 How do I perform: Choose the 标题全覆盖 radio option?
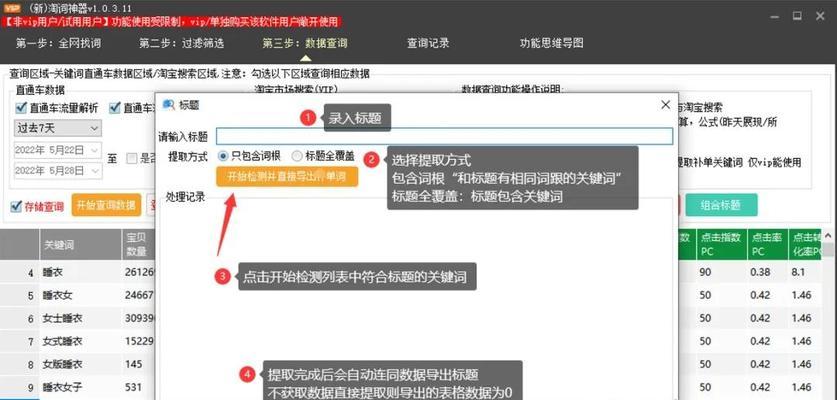click(297, 156)
